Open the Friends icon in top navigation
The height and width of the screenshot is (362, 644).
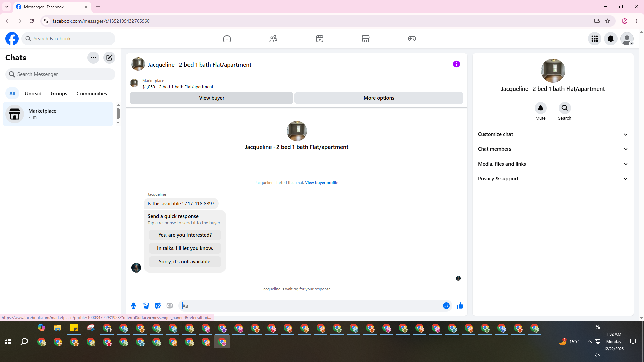273,39
